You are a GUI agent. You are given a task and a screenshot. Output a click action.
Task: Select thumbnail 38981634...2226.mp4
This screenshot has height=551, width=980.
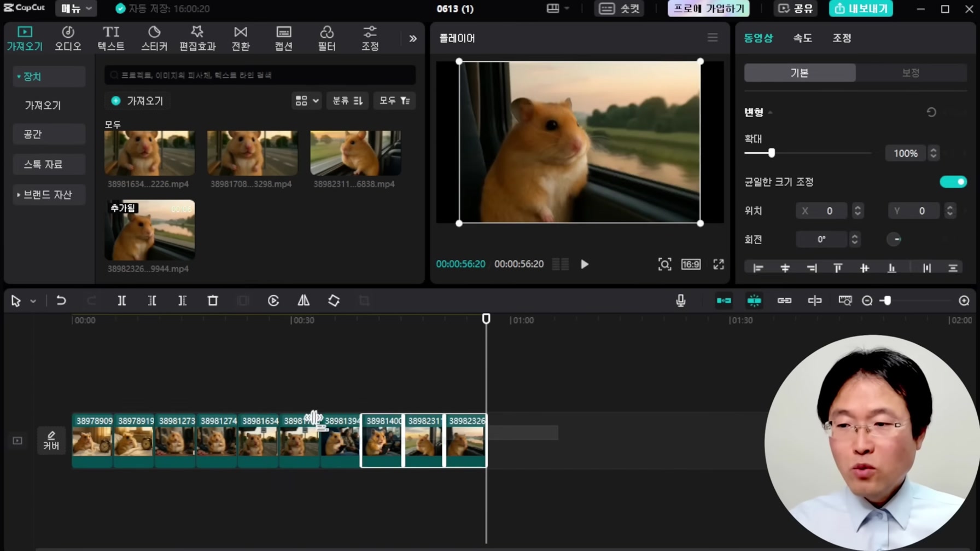click(x=149, y=153)
